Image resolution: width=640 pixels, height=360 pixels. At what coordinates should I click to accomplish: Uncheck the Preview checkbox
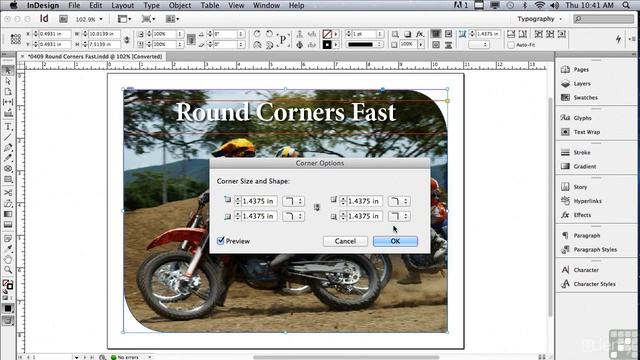click(221, 241)
